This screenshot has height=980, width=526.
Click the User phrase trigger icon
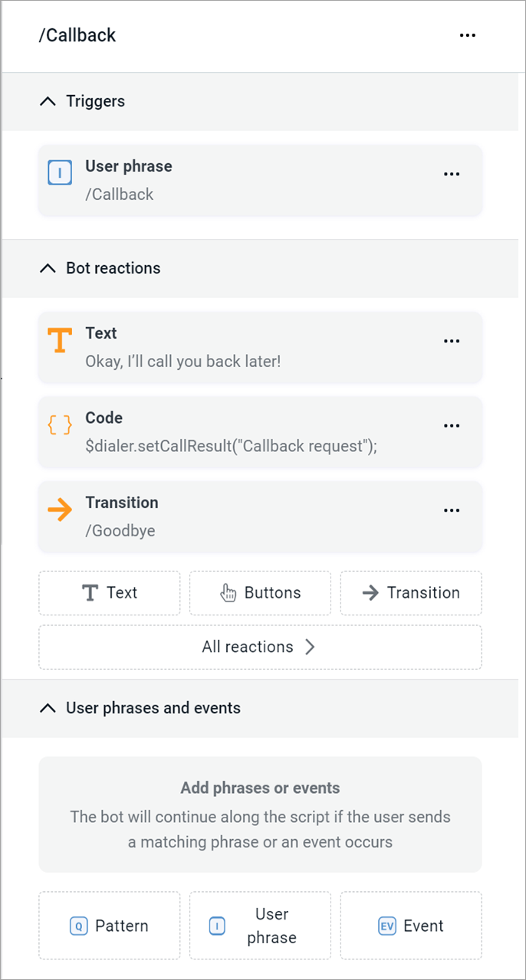(x=60, y=173)
